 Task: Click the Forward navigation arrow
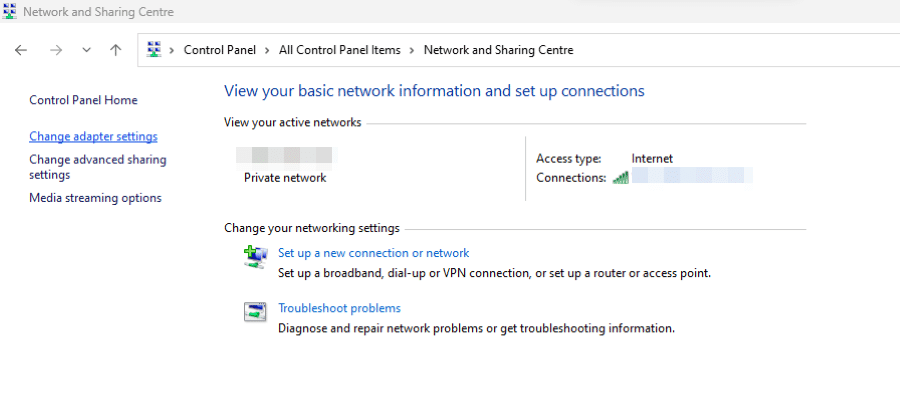(x=56, y=51)
